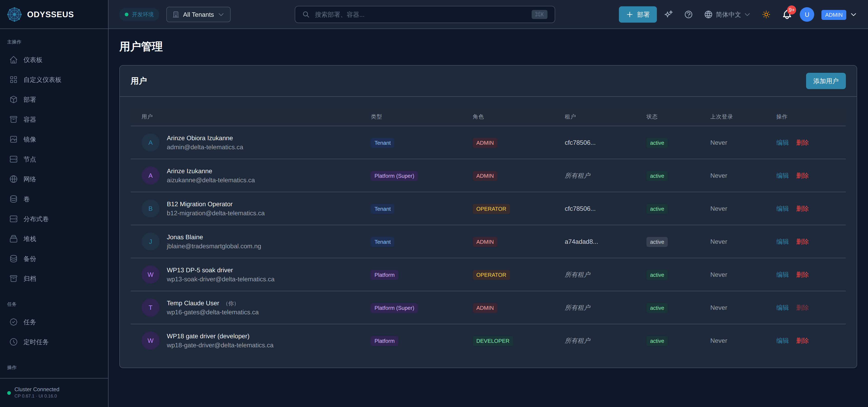Delete WP18 gate driver (developer) user
The height and width of the screenshot is (407, 868).
[802, 341]
